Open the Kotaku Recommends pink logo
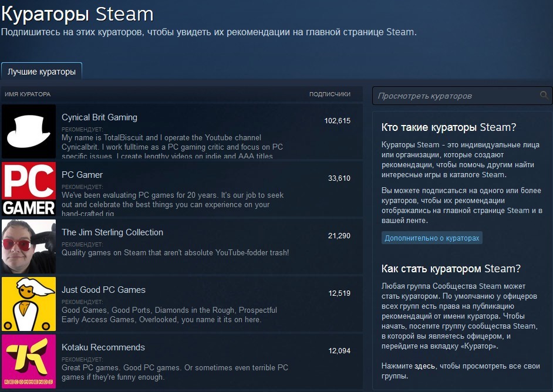 click(29, 361)
